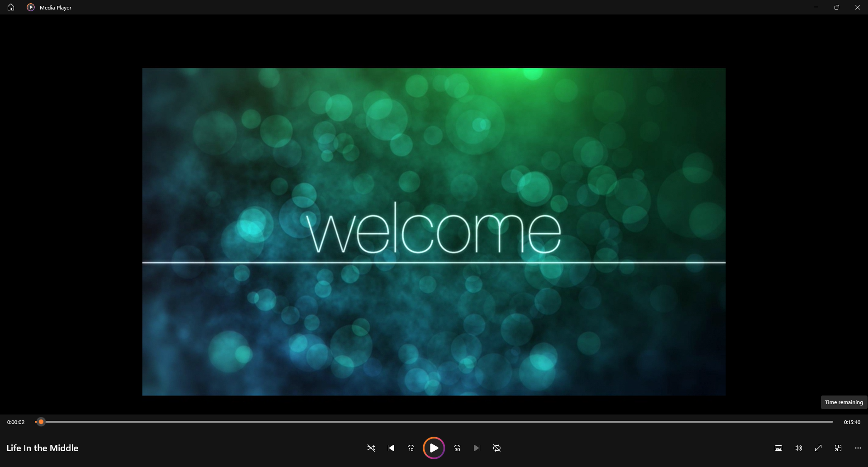The width and height of the screenshot is (868, 467).
Task: Open the volume control
Action: [798, 448]
